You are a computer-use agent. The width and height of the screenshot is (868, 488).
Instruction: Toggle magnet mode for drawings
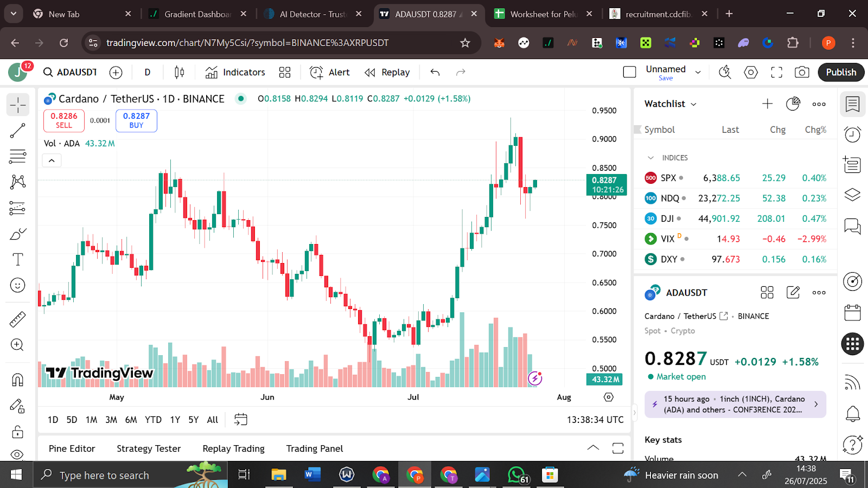[17, 380]
